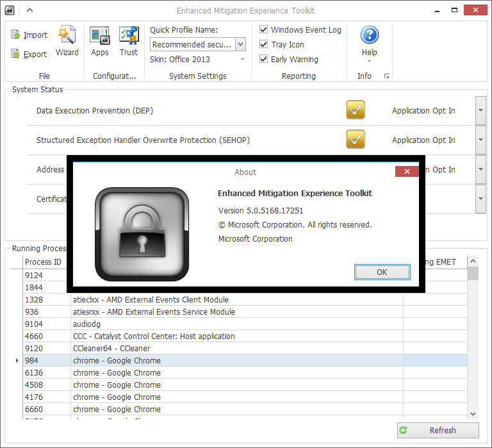Image resolution: width=492 pixels, height=448 pixels.
Task: Launch the configuration Wizard
Action: pyautogui.click(x=67, y=41)
